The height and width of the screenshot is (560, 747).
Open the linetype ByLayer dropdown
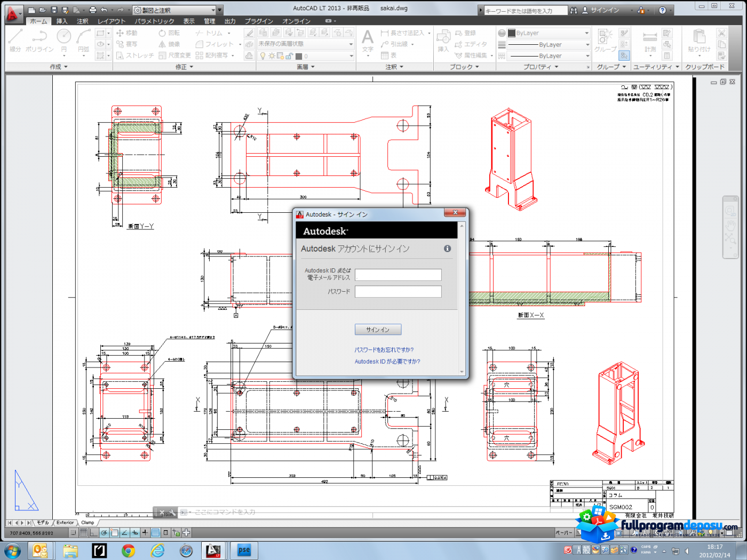pyautogui.click(x=549, y=56)
